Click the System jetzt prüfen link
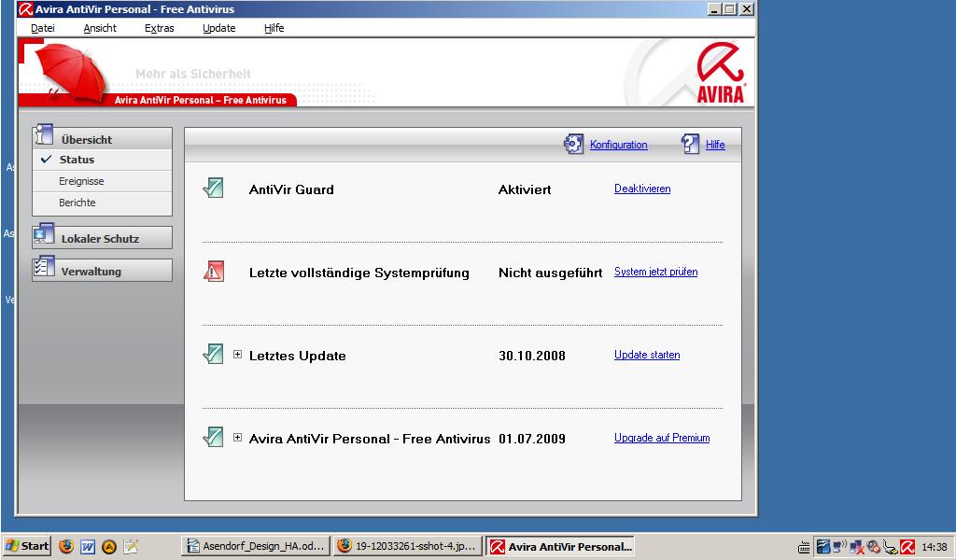Viewport: 956px width, 560px height. 655,272
